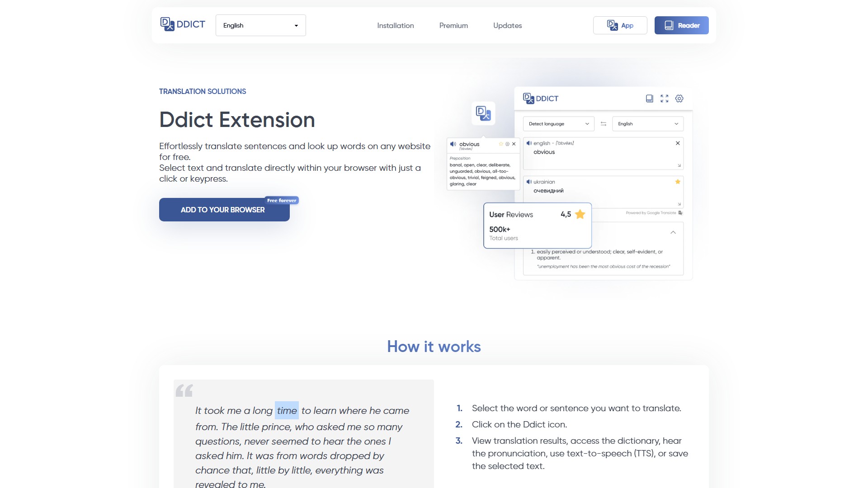Open the Premium page
The height and width of the screenshot is (488, 868).
click(453, 25)
